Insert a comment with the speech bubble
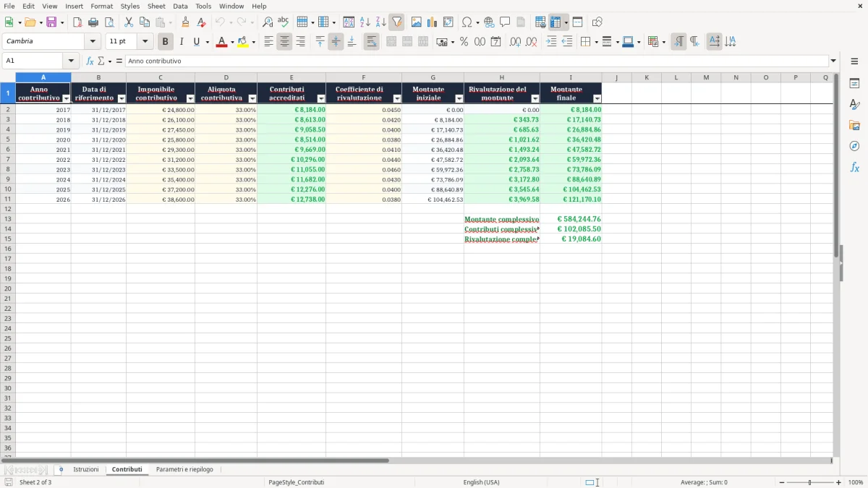Viewport: 868px width, 488px height. 505,22
